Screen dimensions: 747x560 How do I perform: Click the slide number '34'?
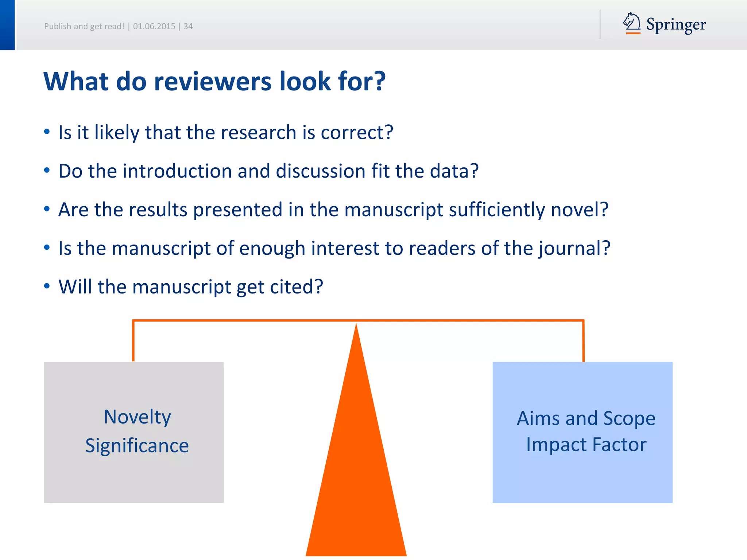[x=188, y=26]
